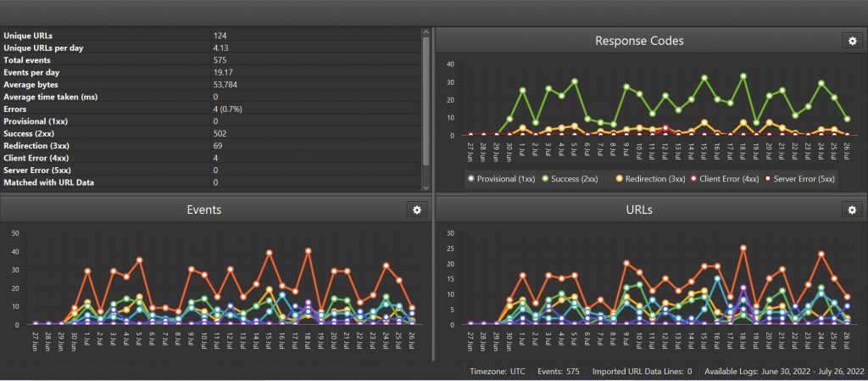The height and width of the screenshot is (381, 868).
Task: Select the Server Error (5xx) table row
Action: pos(211,170)
